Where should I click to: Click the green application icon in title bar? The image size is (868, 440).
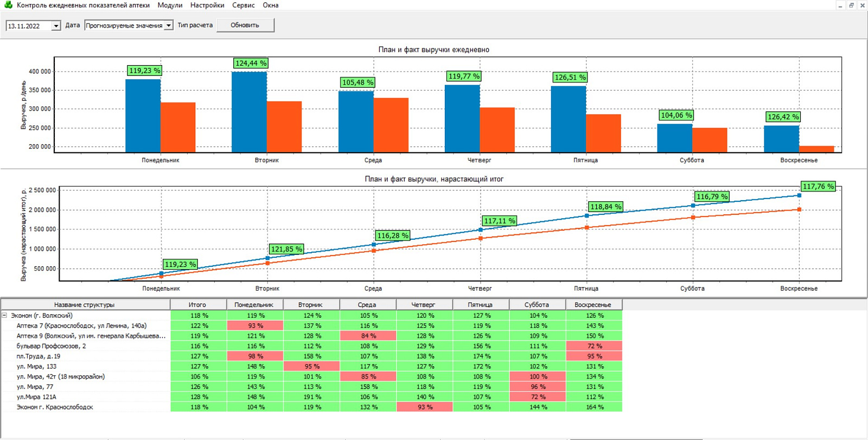coord(8,5)
